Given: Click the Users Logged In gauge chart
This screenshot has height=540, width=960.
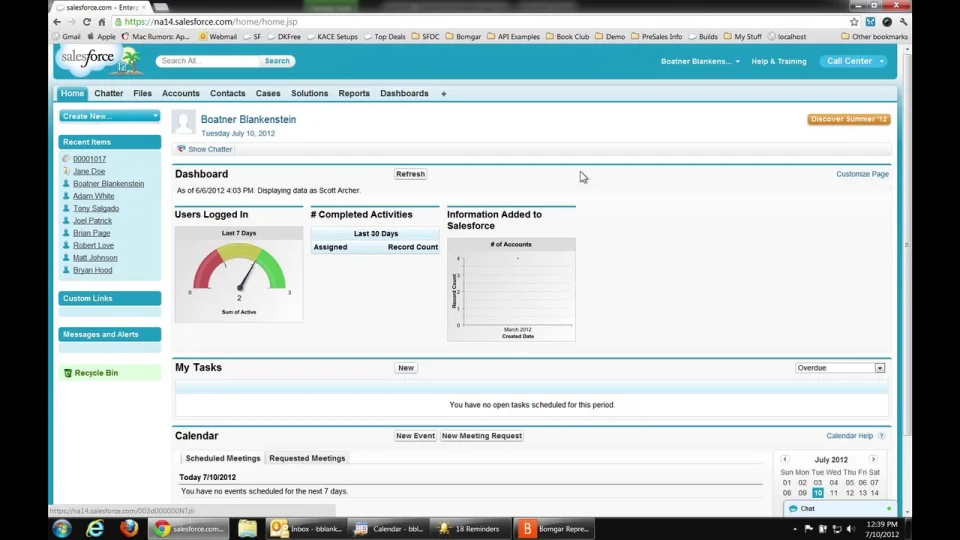Looking at the screenshot, I should point(239,274).
